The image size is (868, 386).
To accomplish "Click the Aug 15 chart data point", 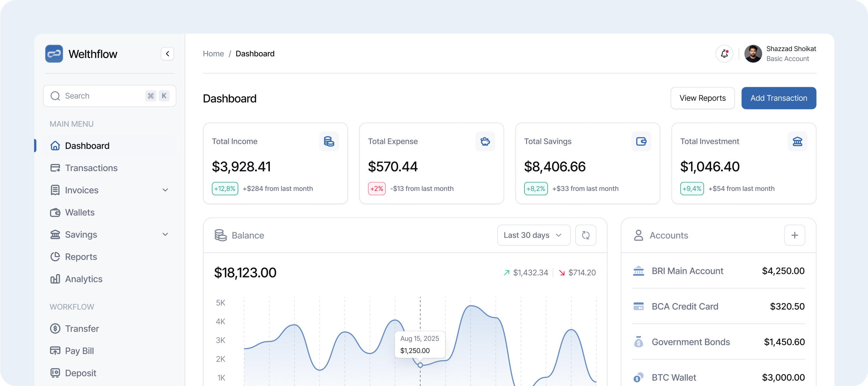I will pyautogui.click(x=420, y=365).
